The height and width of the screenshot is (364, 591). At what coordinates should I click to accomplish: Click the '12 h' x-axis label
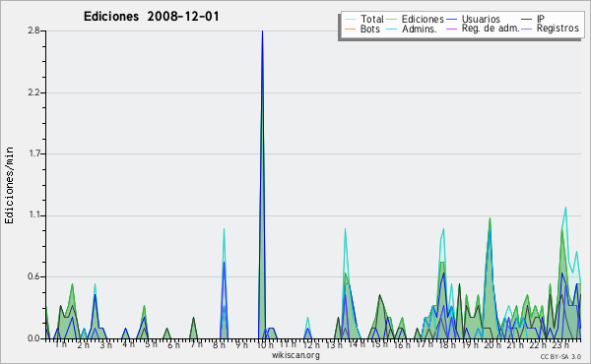coord(311,345)
